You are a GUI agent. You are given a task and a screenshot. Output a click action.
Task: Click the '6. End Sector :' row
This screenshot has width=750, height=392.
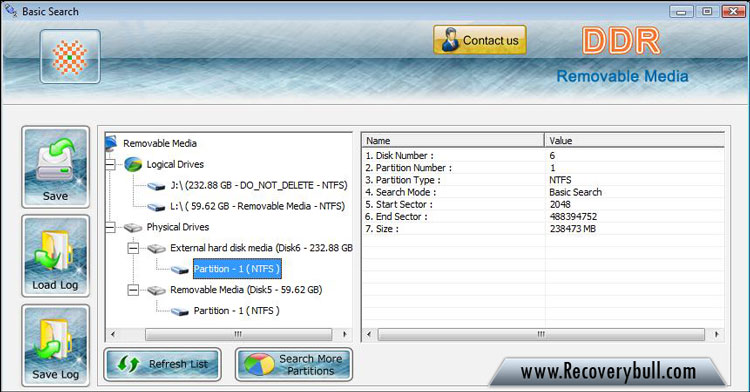(x=543, y=217)
